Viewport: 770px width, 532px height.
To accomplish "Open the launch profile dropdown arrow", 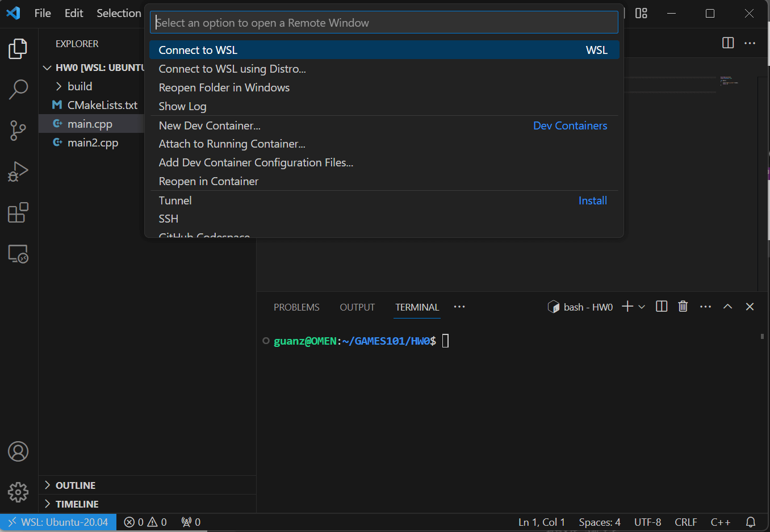I will [x=642, y=307].
